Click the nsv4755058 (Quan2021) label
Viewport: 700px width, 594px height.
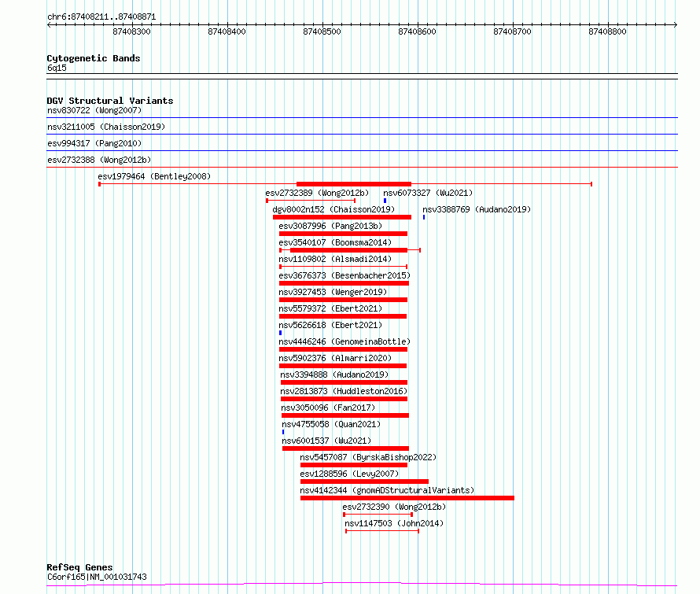tap(331, 424)
